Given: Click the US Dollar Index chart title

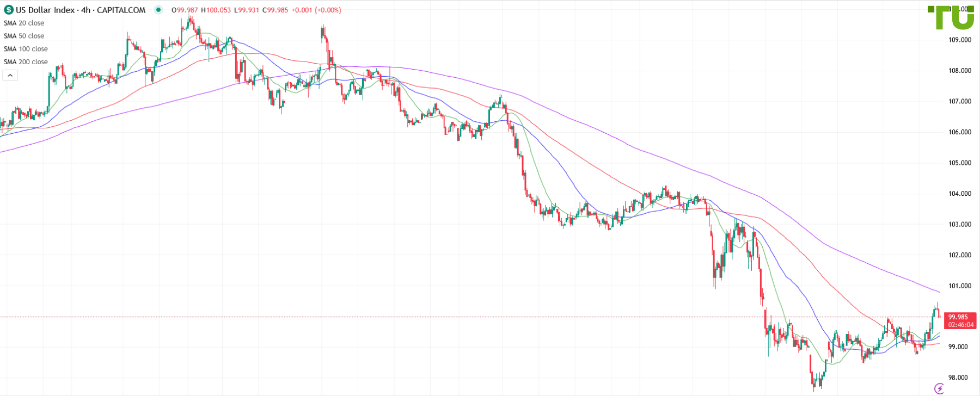Looking at the screenshot, I should (x=81, y=10).
